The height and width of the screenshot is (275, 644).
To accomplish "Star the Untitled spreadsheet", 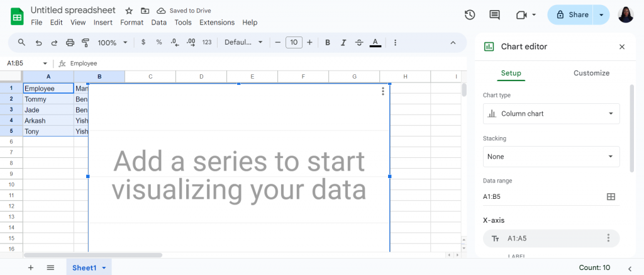I will point(129,11).
